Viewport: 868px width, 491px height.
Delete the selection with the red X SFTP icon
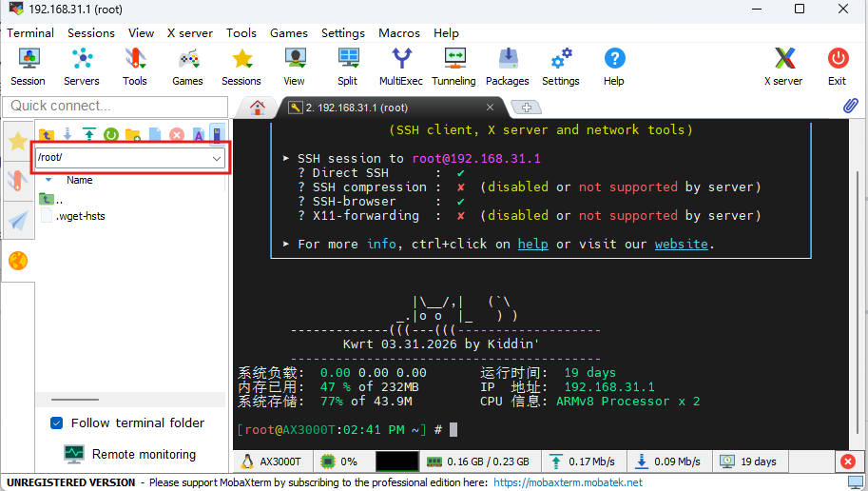177,134
